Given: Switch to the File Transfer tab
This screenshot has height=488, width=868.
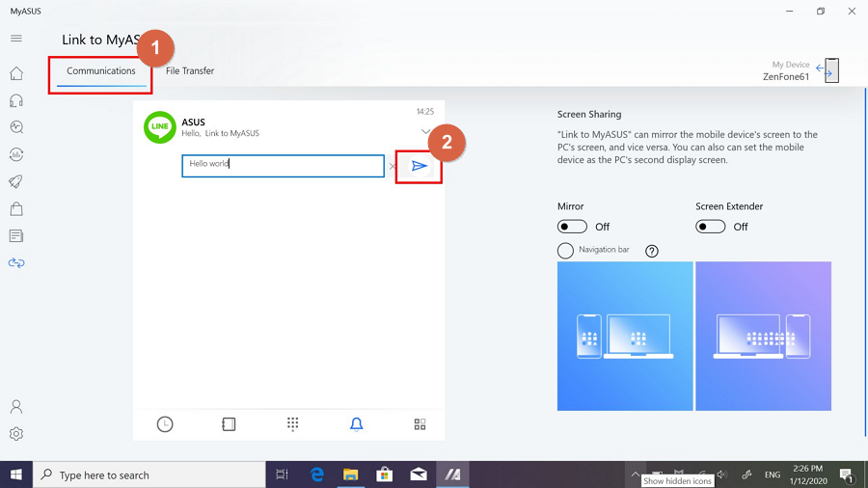Looking at the screenshot, I should pos(190,70).
